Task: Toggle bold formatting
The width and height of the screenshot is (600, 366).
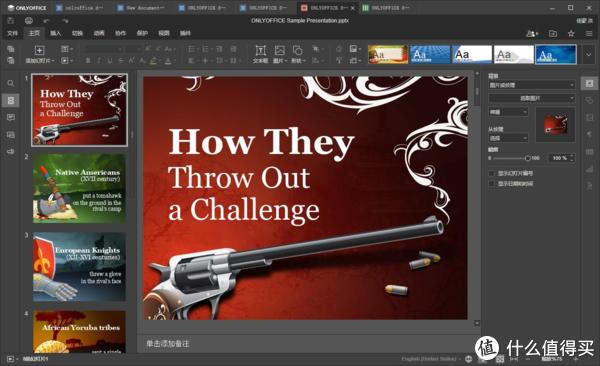Action: pyautogui.click(x=88, y=60)
